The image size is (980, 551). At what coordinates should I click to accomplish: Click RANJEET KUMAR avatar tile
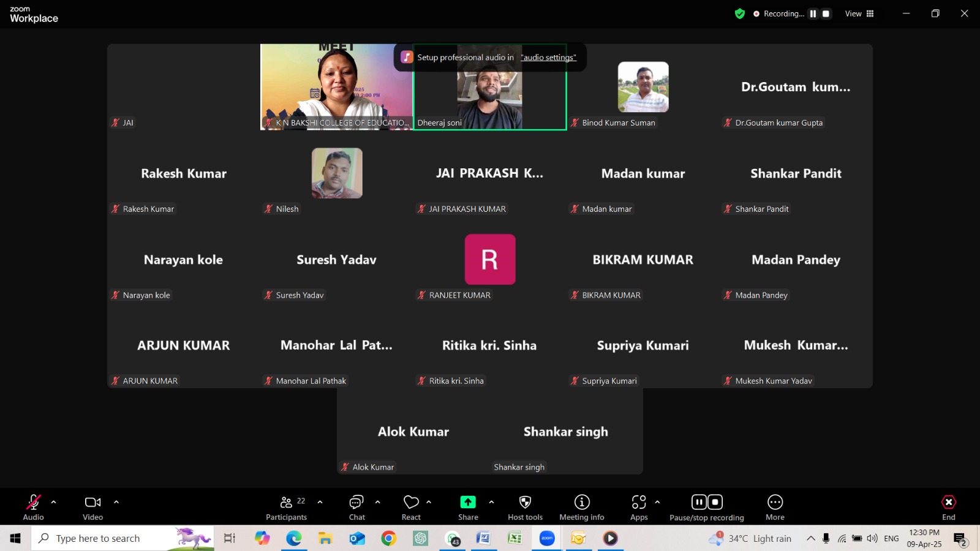(x=490, y=260)
